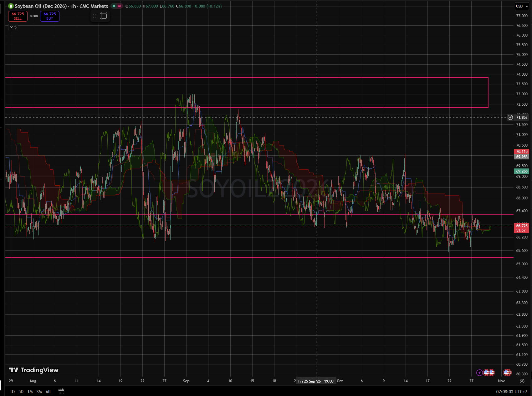Click the green 69.266 price label on scale
The image size is (532, 396).
pos(521,171)
